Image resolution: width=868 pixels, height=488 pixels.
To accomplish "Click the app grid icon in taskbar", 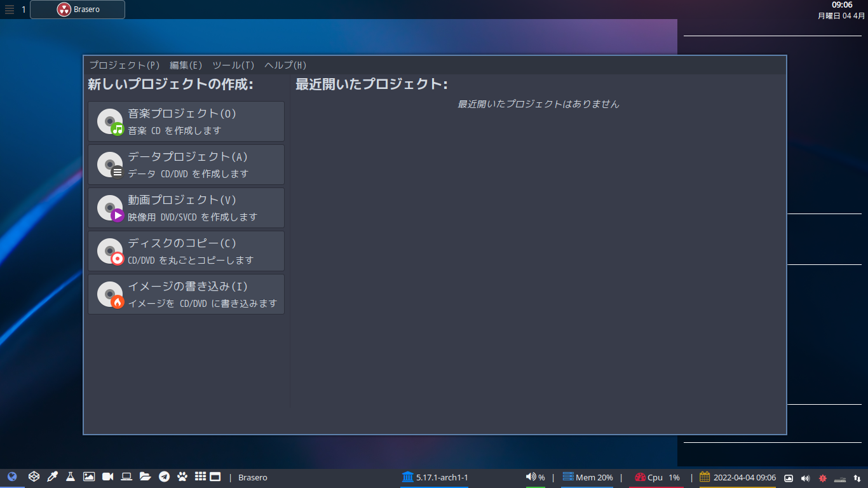I will (x=200, y=477).
